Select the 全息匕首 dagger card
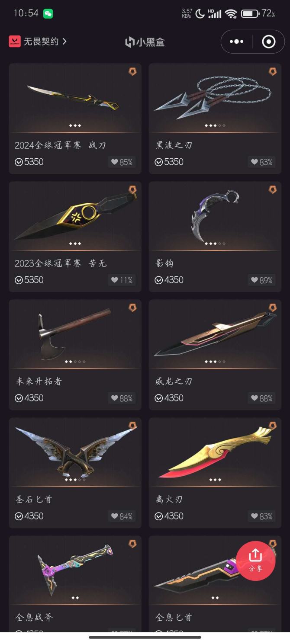The height and width of the screenshot is (644, 290). coord(215,584)
